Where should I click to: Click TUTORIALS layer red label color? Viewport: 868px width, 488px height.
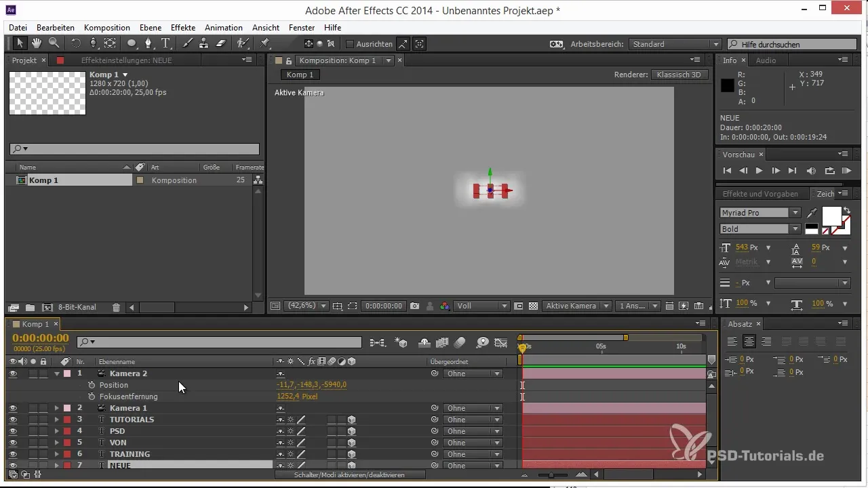point(67,420)
